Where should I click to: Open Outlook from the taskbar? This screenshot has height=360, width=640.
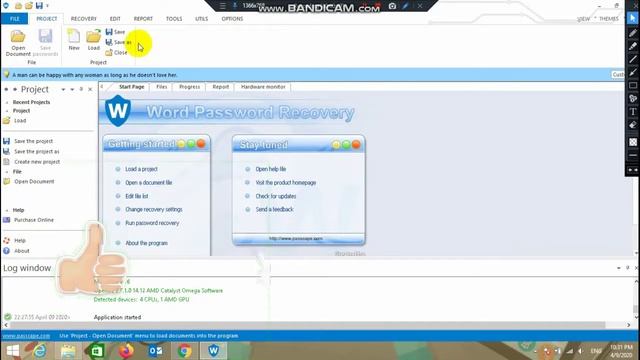pyautogui.click(x=155, y=351)
